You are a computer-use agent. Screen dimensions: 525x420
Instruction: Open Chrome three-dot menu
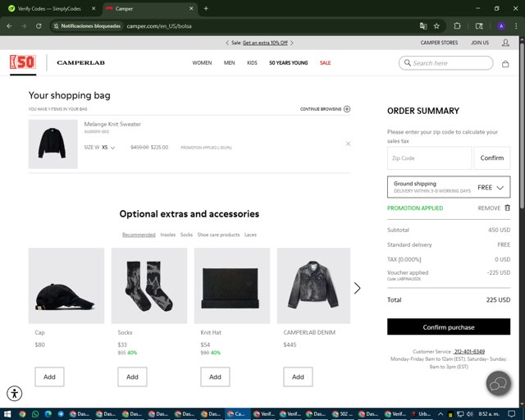point(516,25)
